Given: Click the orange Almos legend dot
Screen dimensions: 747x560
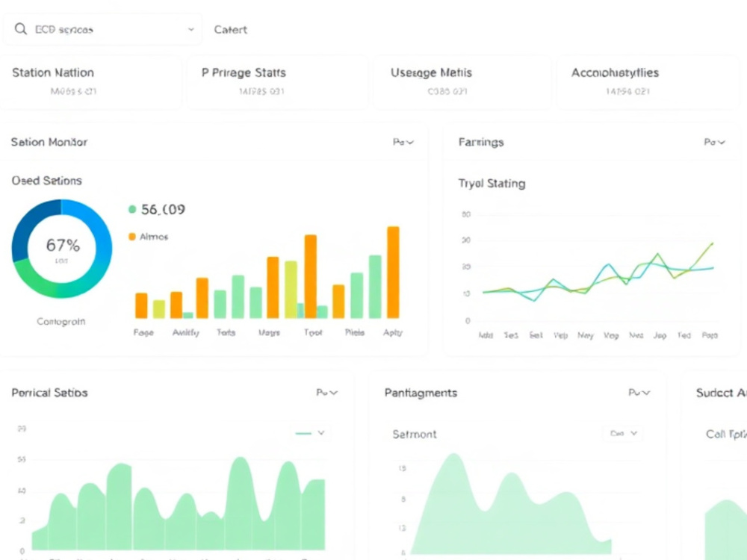Looking at the screenshot, I should point(132,237).
